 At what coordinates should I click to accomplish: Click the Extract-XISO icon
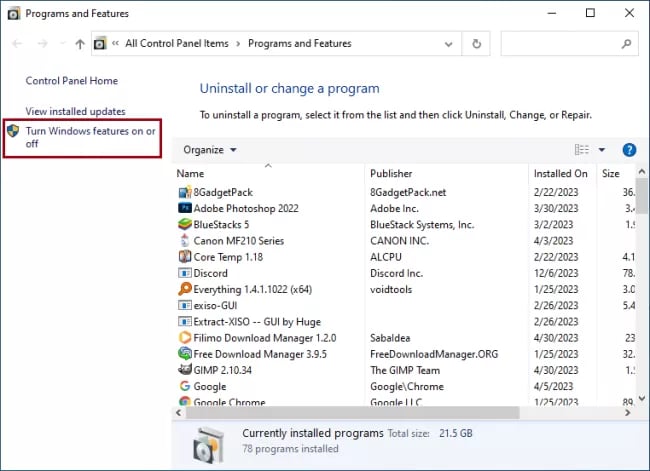click(185, 321)
